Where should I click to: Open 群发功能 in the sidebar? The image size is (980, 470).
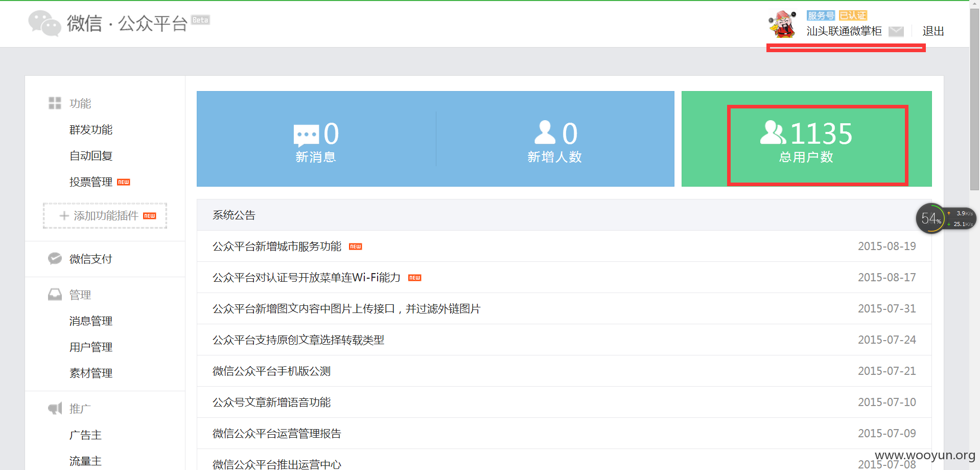(91, 130)
